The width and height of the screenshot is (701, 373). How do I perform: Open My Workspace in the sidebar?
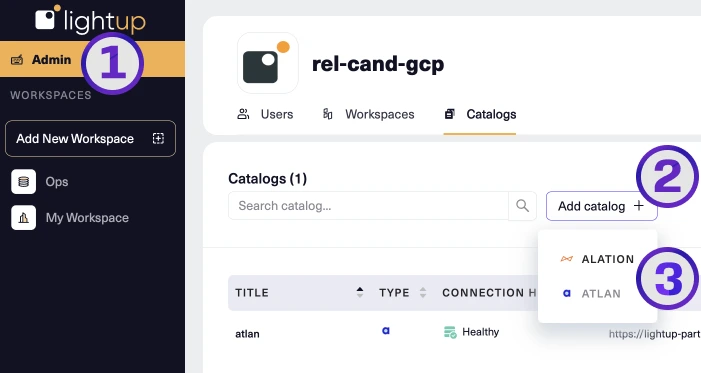pyautogui.click(x=87, y=218)
